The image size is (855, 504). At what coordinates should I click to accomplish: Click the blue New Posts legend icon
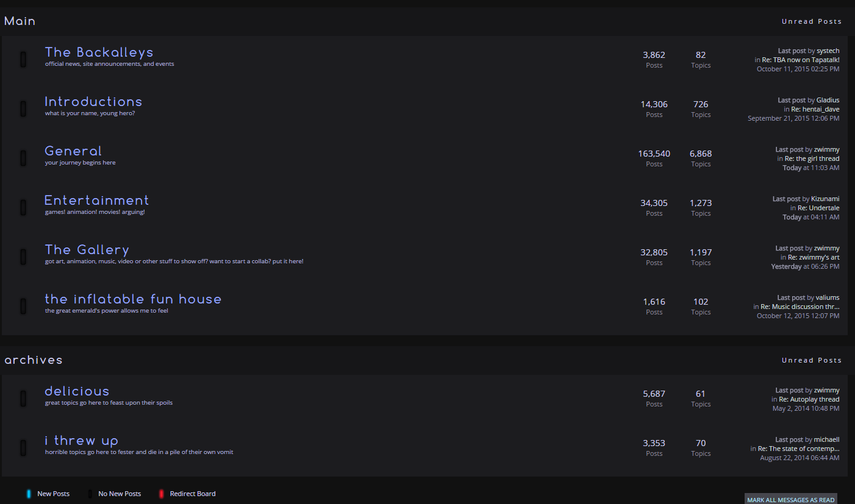pos(29,494)
